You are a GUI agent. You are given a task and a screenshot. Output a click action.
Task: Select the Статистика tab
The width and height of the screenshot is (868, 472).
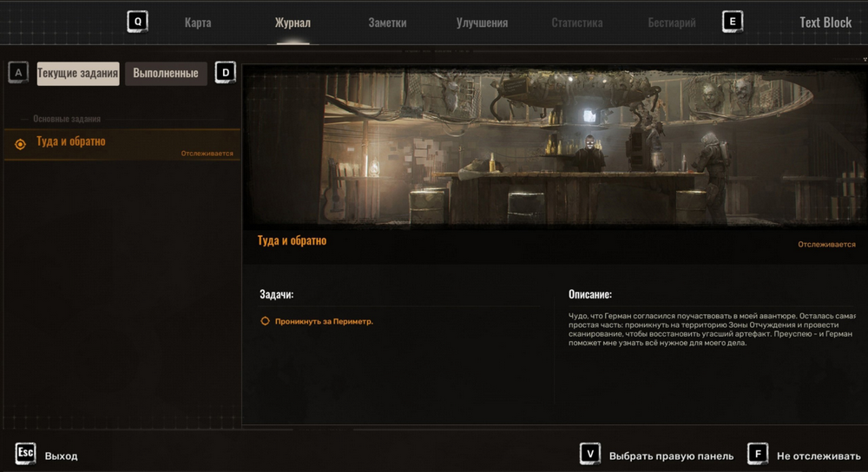(x=577, y=23)
